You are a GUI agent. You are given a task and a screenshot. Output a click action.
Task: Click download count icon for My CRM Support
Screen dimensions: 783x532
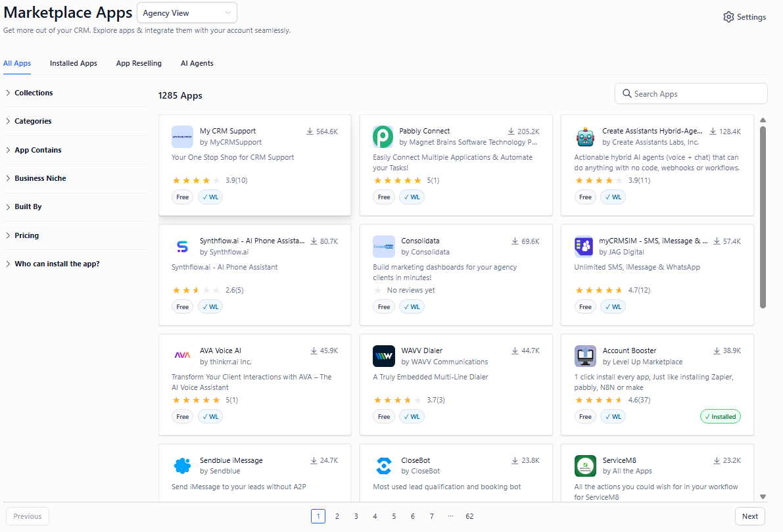click(x=310, y=132)
